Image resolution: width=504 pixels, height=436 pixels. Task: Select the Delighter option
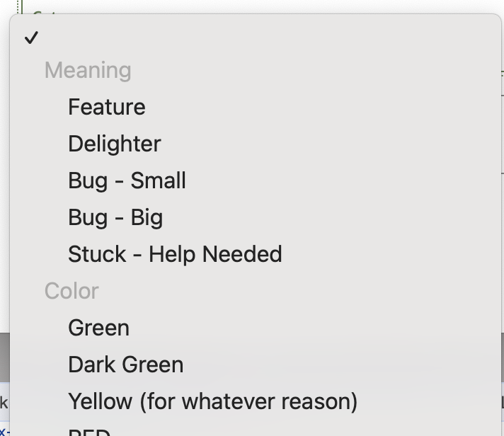tap(115, 144)
